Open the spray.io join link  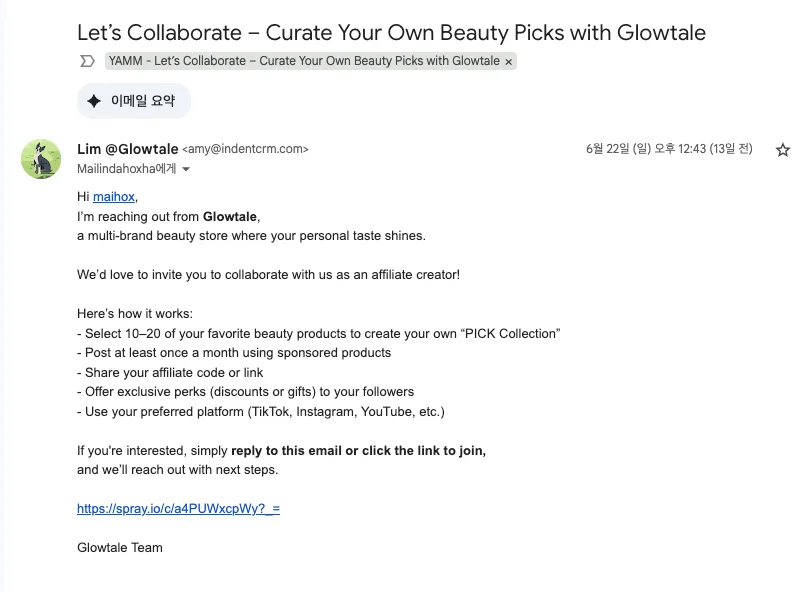(x=178, y=508)
